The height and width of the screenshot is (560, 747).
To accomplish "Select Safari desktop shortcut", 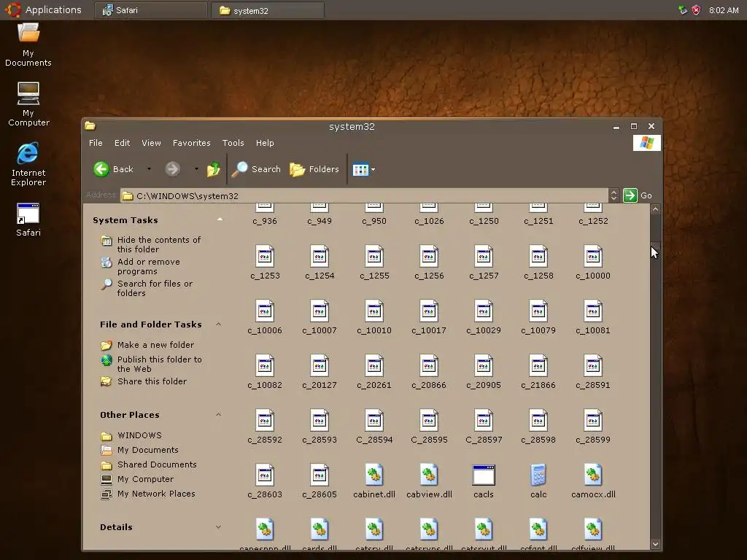I will pos(28,220).
